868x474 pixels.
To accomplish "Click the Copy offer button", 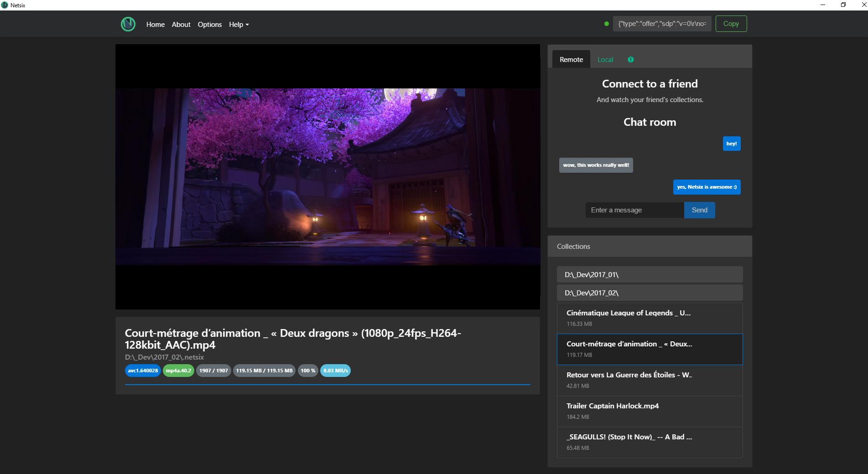I will pyautogui.click(x=731, y=24).
